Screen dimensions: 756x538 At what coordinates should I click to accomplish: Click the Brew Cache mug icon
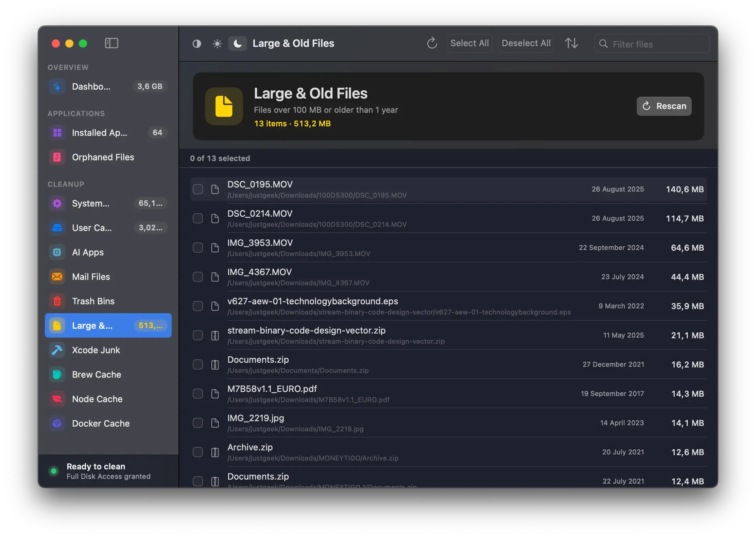coord(57,375)
